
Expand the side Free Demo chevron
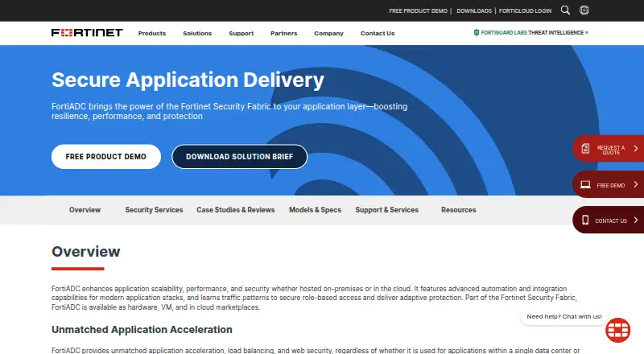click(x=635, y=184)
